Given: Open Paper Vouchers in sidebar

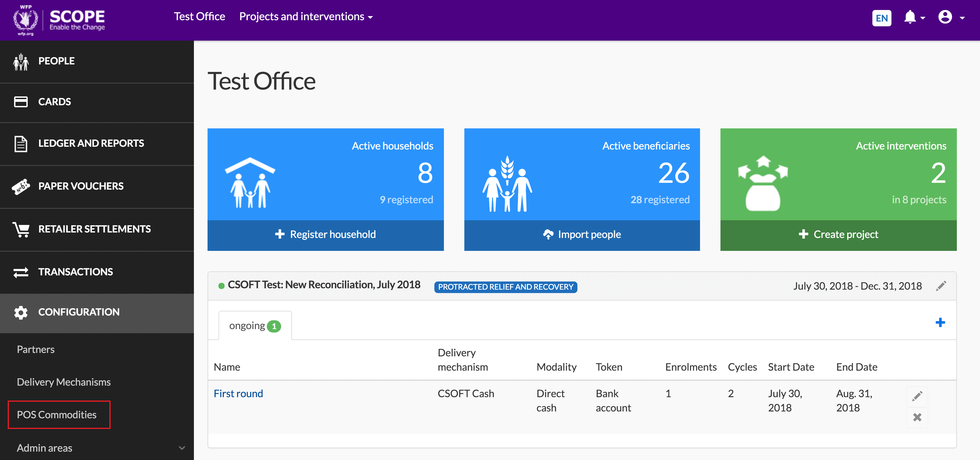Looking at the screenshot, I should coord(81,186).
